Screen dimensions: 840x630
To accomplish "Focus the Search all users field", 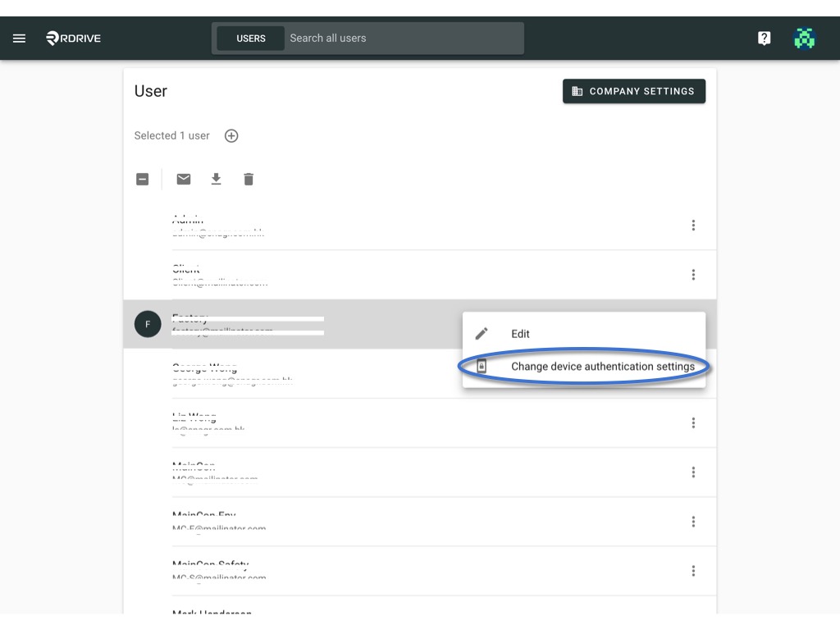I will [404, 39].
